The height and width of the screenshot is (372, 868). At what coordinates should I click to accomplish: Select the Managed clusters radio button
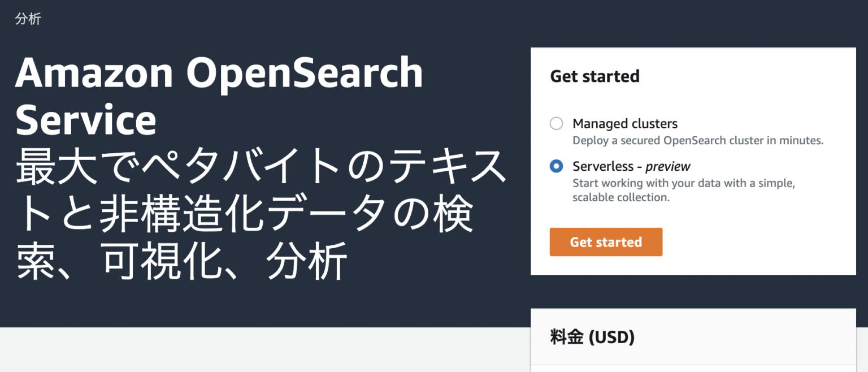pos(556,123)
